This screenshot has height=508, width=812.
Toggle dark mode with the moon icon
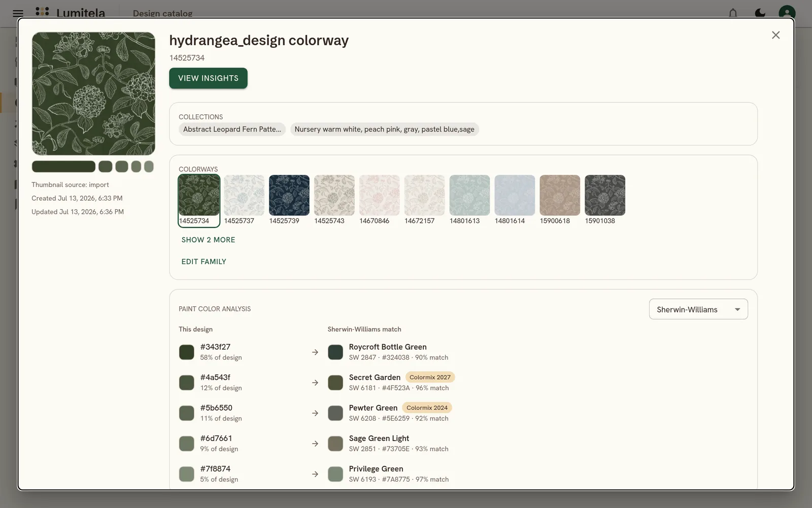[760, 13]
